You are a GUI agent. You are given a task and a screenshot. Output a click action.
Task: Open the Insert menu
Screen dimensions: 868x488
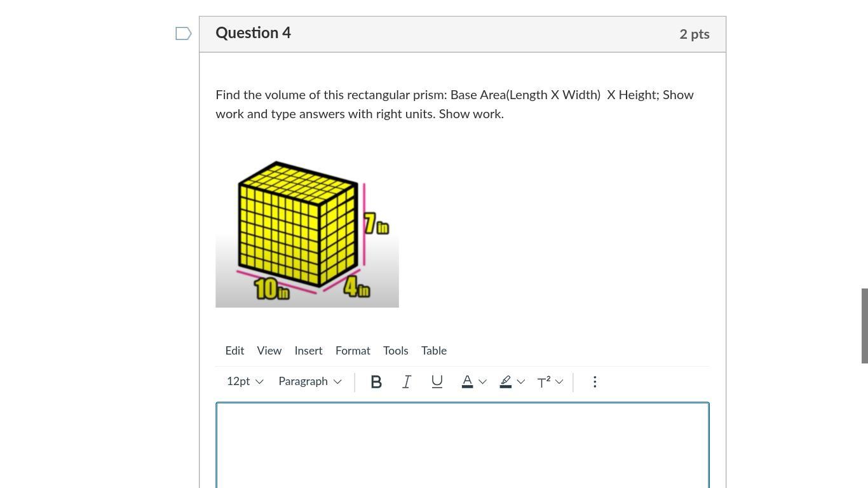[308, 351]
